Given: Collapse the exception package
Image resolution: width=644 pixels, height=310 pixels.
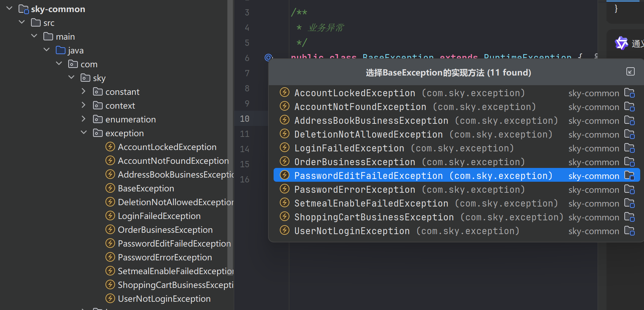Looking at the screenshot, I should (84, 133).
